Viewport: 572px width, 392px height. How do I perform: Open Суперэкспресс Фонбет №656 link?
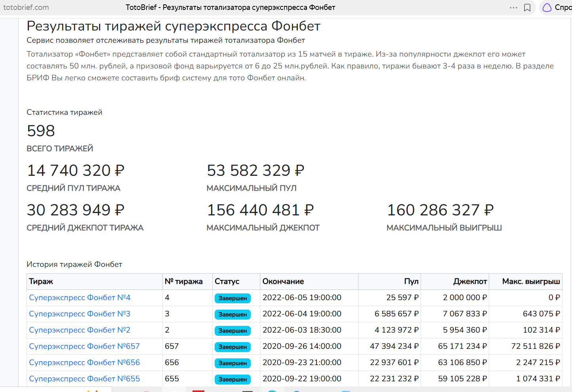coord(84,362)
